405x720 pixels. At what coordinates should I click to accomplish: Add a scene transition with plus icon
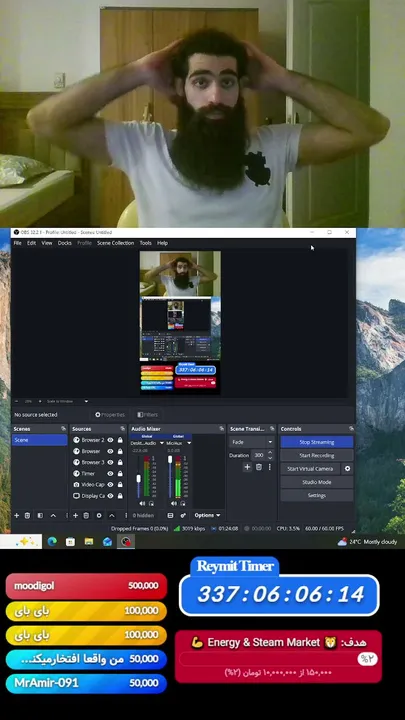[x=247, y=467]
